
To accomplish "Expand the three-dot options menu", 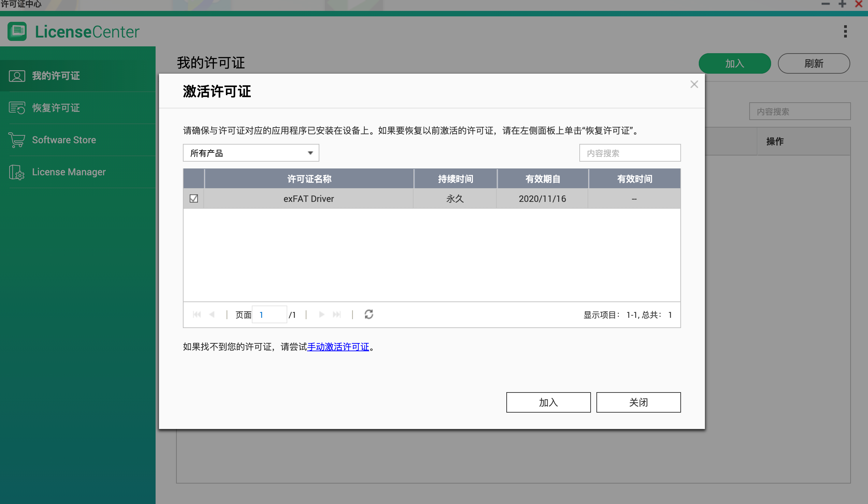I will 845,31.
